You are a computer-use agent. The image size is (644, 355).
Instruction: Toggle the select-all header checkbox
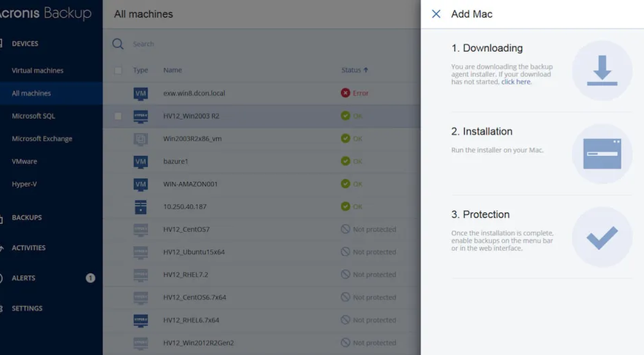point(118,70)
